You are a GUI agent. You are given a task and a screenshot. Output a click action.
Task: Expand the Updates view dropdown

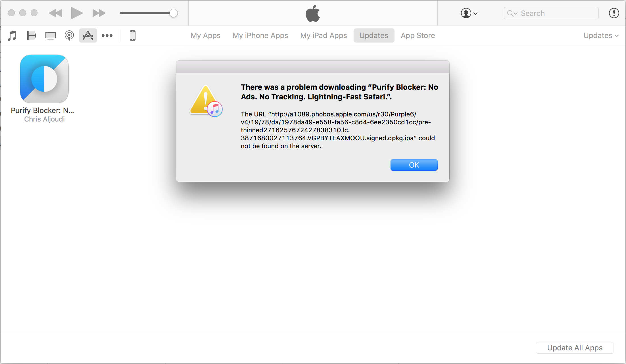tap(601, 35)
